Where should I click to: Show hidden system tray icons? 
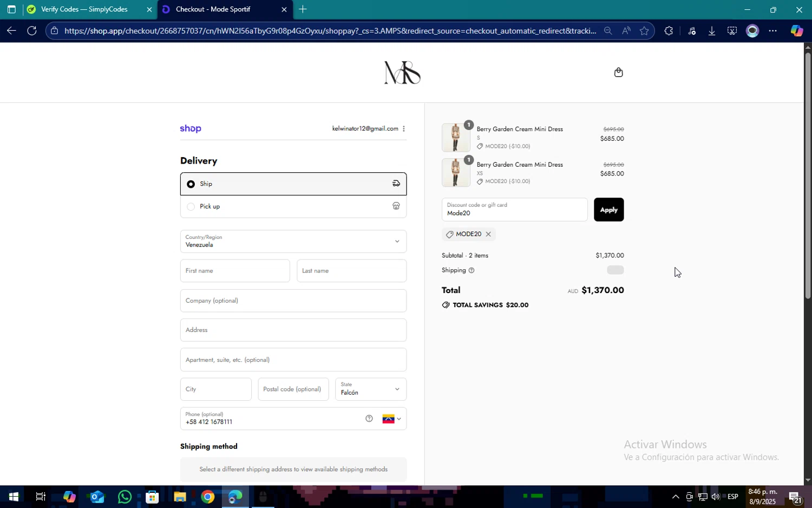675,497
